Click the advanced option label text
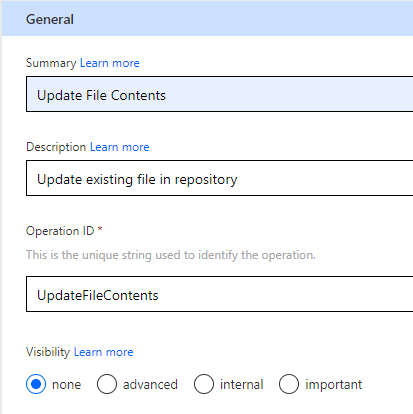 tap(150, 384)
